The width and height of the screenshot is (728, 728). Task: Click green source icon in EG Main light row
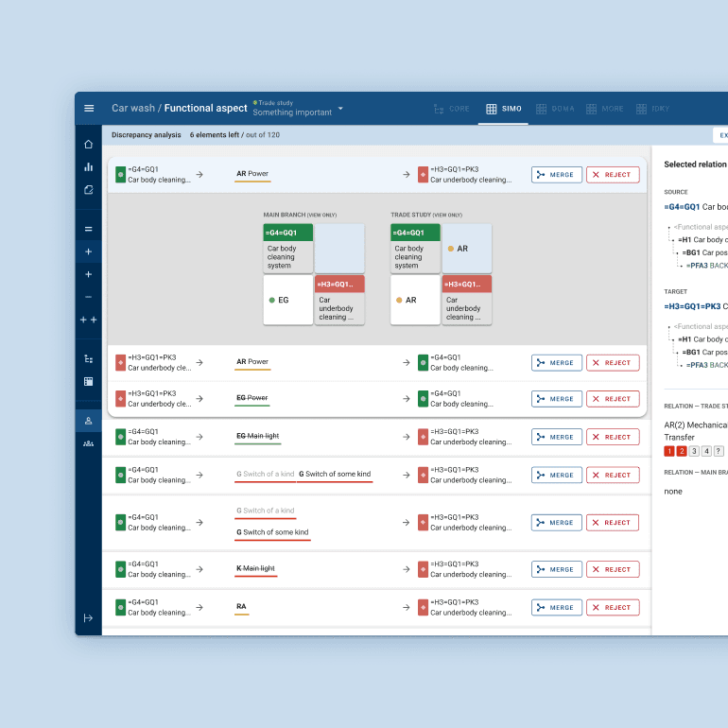(120, 437)
